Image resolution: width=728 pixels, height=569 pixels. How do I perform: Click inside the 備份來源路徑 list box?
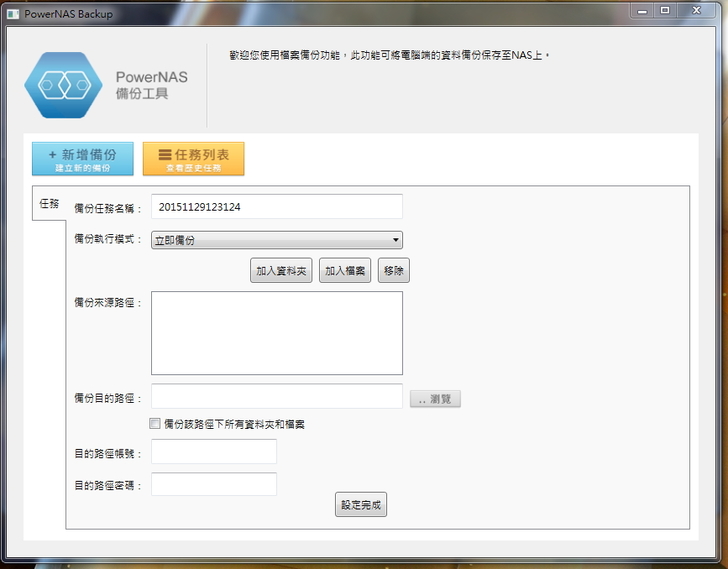276,333
